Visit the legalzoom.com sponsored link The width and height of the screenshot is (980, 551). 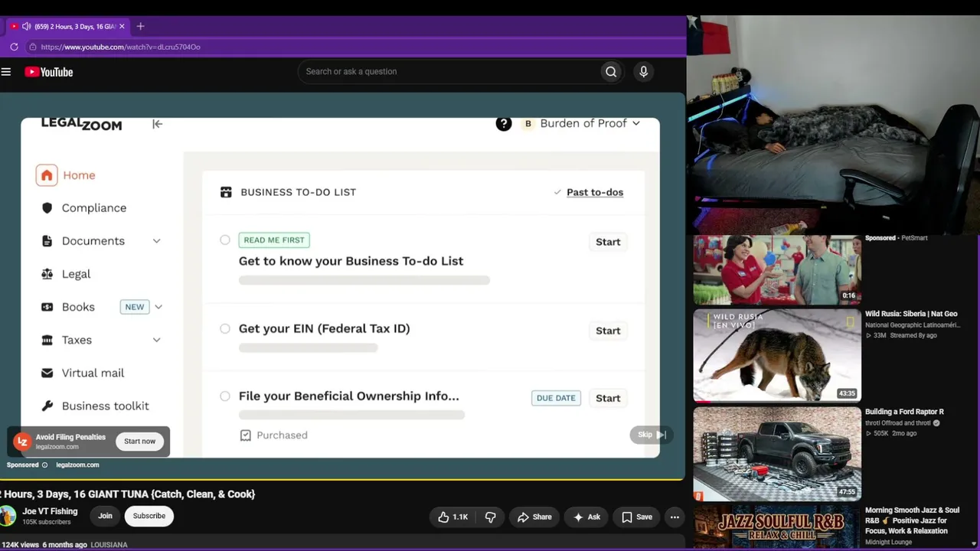click(77, 465)
